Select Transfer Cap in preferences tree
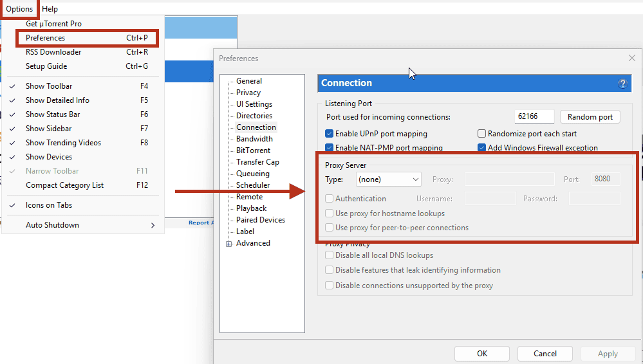 pos(257,162)
